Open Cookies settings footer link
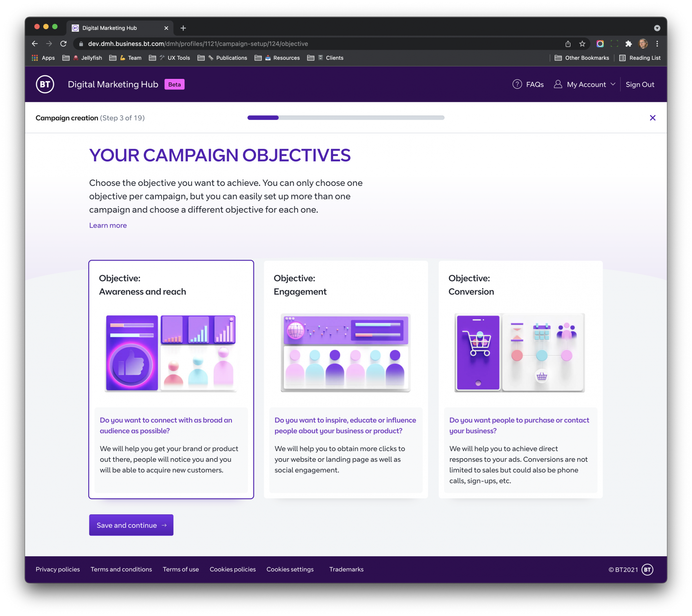 (x=290, y=570)
